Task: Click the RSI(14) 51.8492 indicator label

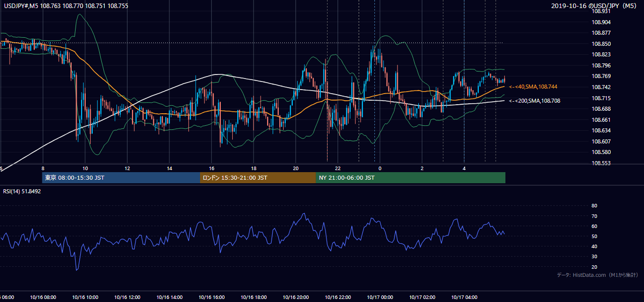Action: point(22,191)
